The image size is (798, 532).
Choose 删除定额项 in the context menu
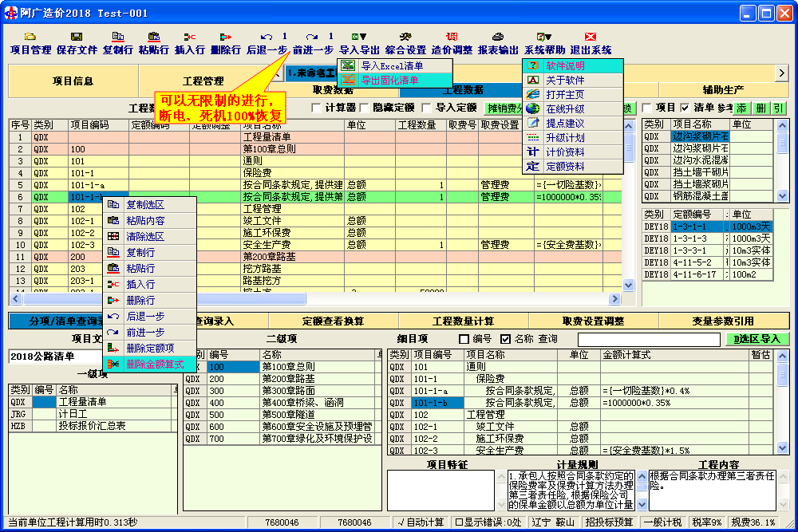coord(150,348)
